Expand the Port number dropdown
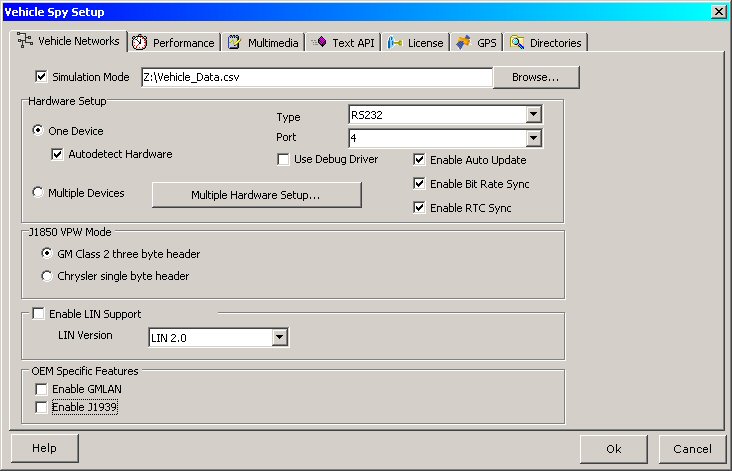The width and height of the screenshot is (732, 471). click(533, 138)
